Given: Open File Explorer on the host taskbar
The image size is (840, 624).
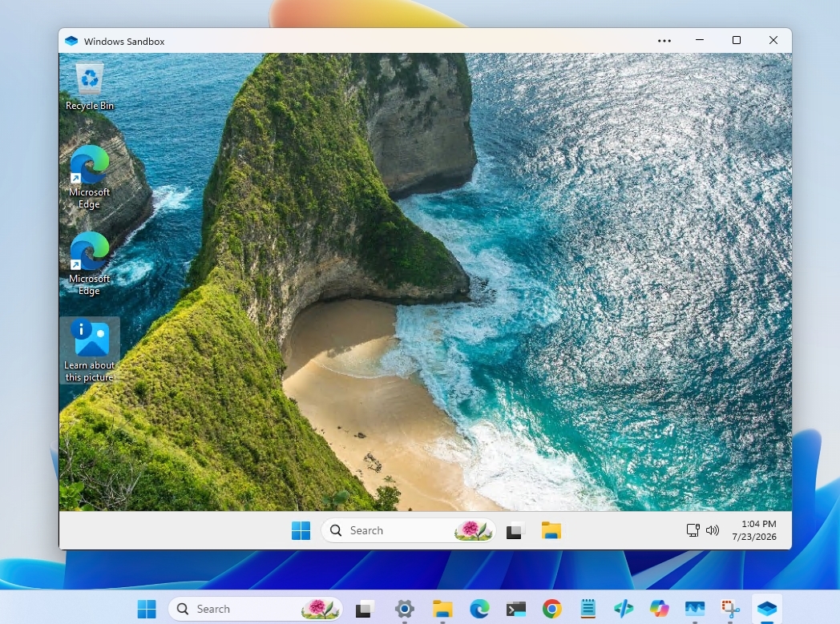Looking at the screenshot, I should pos(442,609).
